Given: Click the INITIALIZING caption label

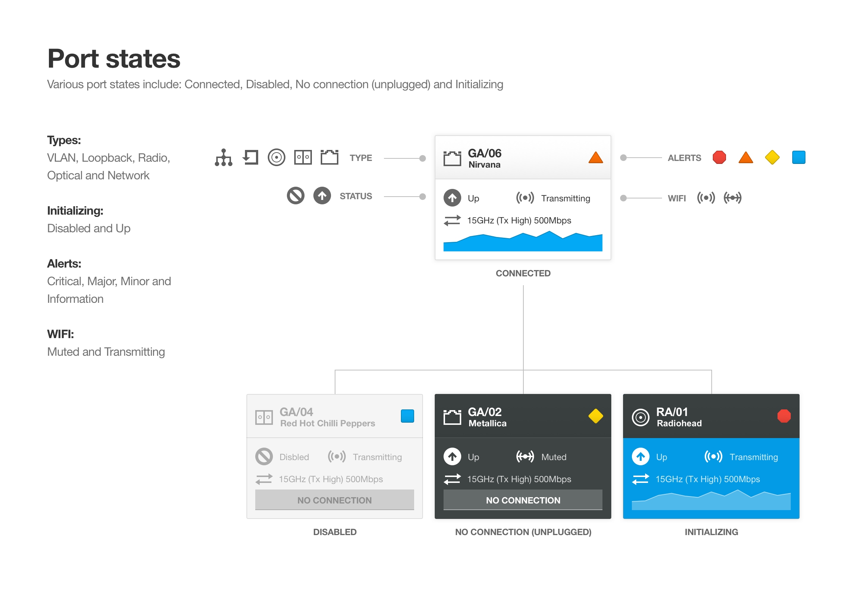Looking at the screenshot, I should click(x=711, y=532).
